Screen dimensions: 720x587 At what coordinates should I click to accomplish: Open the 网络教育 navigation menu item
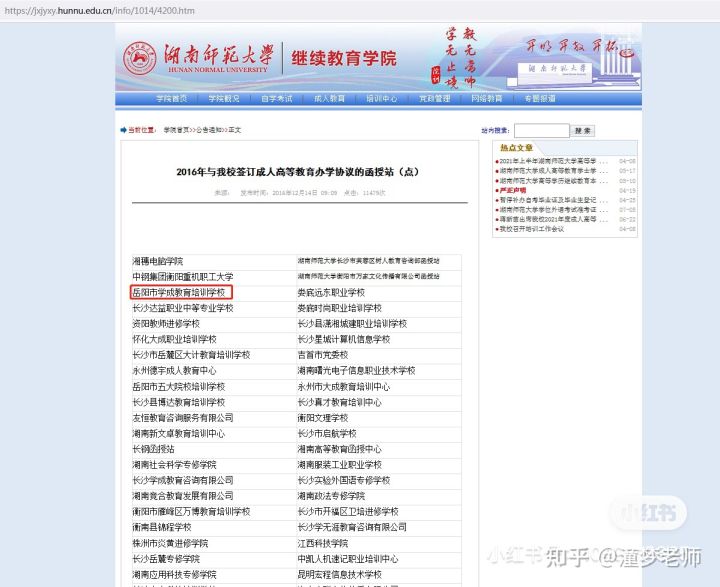pos(487,99)
